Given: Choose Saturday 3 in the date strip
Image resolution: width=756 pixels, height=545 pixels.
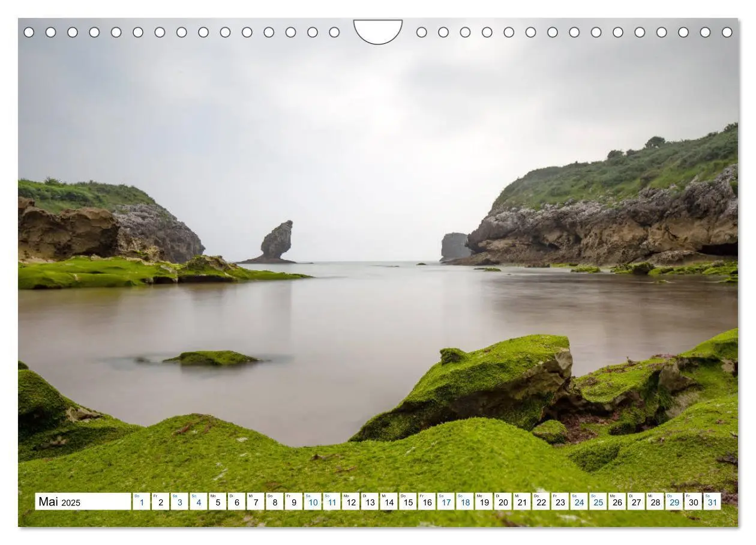Looking at the screenshot, I should click(x=179, y=502).
